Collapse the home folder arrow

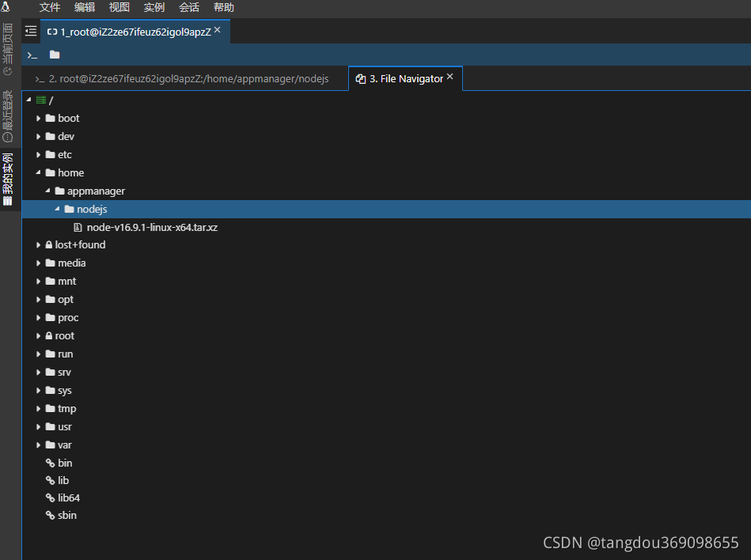pos(38,172)
